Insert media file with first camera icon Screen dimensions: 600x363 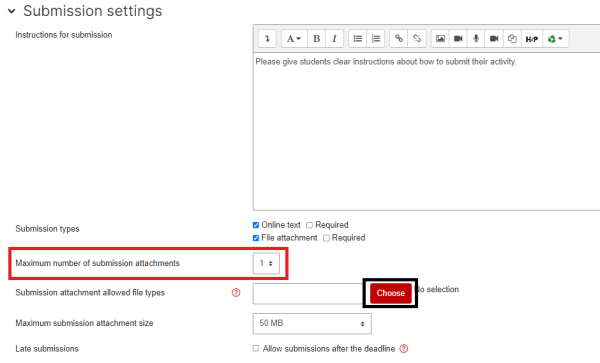[458, 39]
